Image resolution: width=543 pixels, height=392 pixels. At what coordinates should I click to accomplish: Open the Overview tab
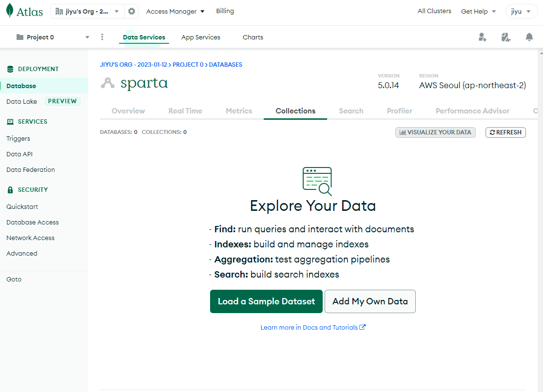click(x=128, y=111)
